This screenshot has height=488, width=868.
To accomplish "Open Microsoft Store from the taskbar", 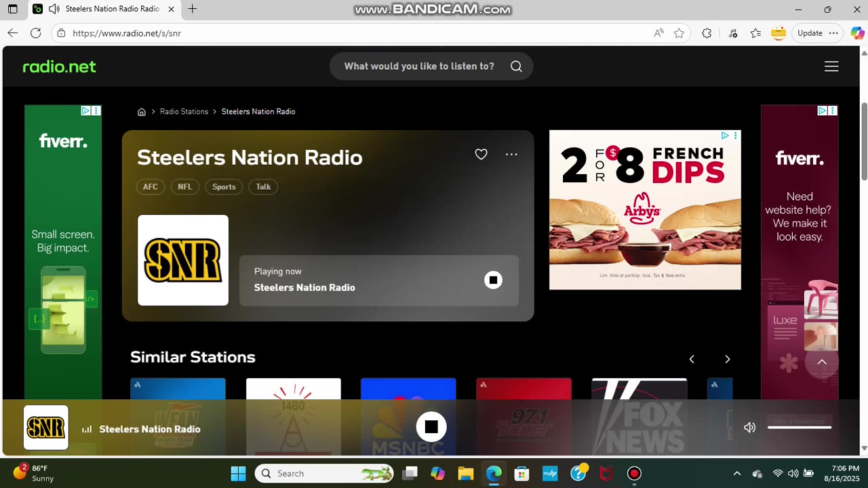I will click(521, 473).
